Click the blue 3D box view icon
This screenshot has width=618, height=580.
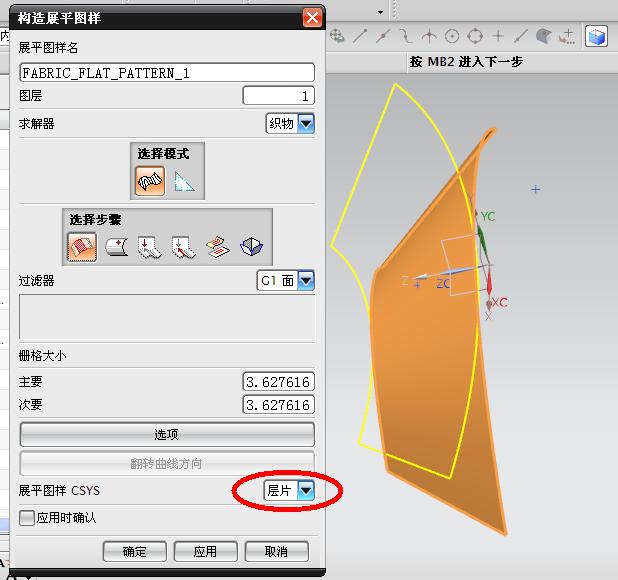(x=596, y=37)
